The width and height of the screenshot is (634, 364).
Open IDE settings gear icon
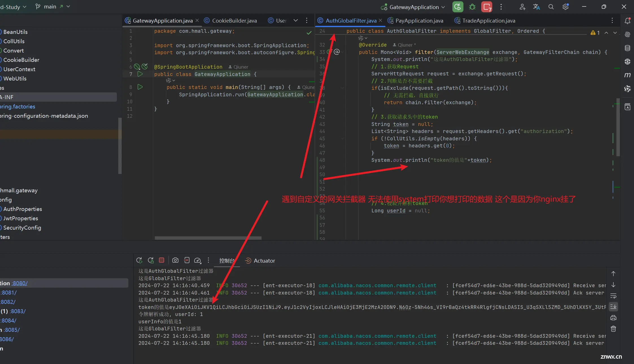point(565,7)
